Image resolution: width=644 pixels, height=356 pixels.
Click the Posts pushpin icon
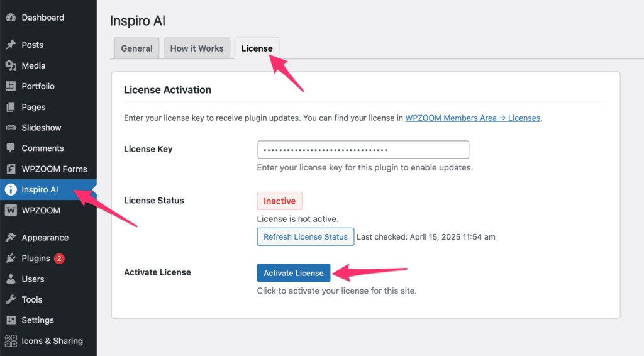[x=11, y=45]
